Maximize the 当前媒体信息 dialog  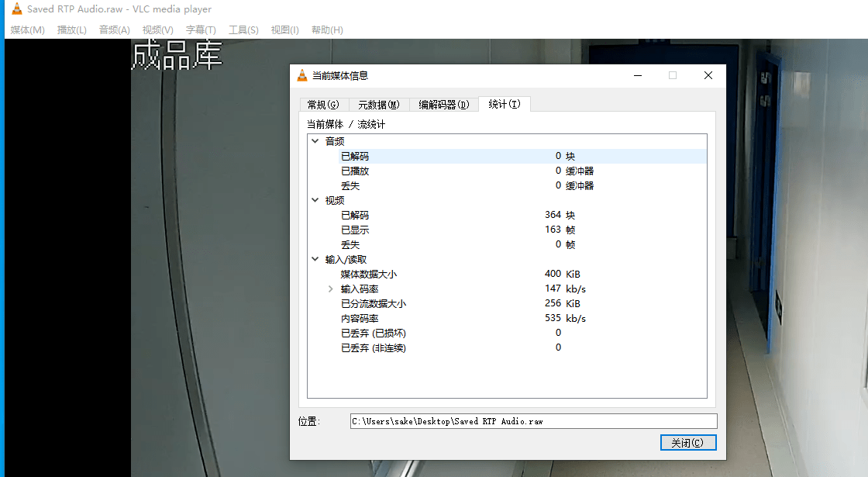[673, 75]
